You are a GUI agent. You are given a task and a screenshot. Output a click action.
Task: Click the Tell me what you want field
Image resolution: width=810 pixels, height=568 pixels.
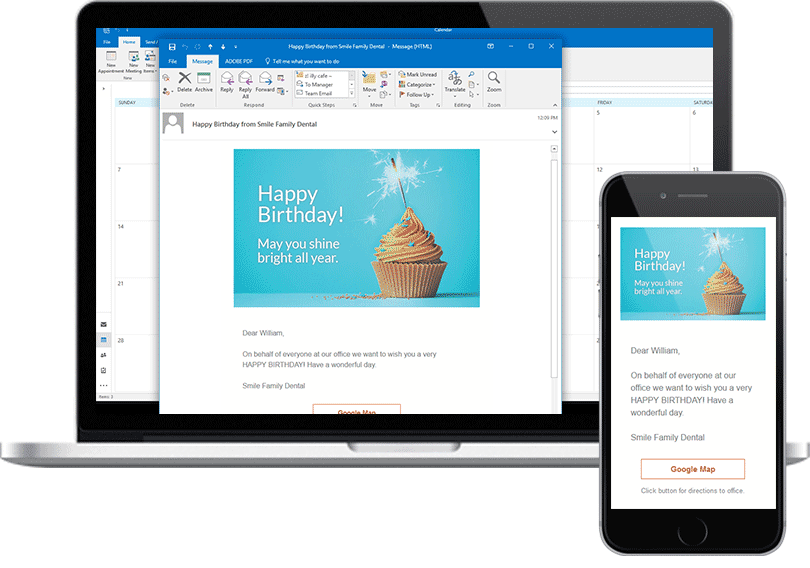(x=303, y=61)
